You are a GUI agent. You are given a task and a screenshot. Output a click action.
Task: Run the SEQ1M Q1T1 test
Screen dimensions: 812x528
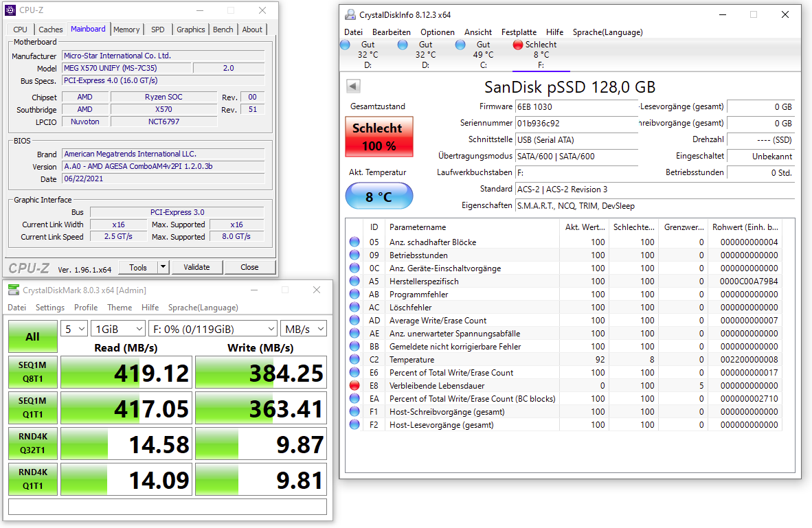point(32,408)
